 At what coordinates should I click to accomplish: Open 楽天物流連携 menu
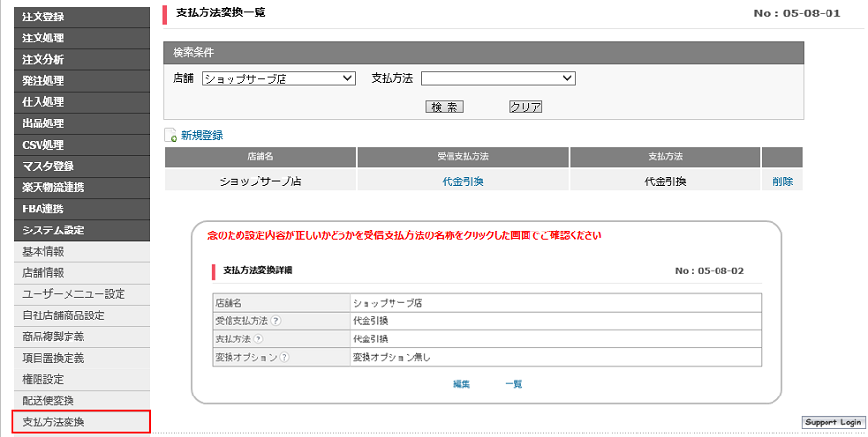click(82, 187)
